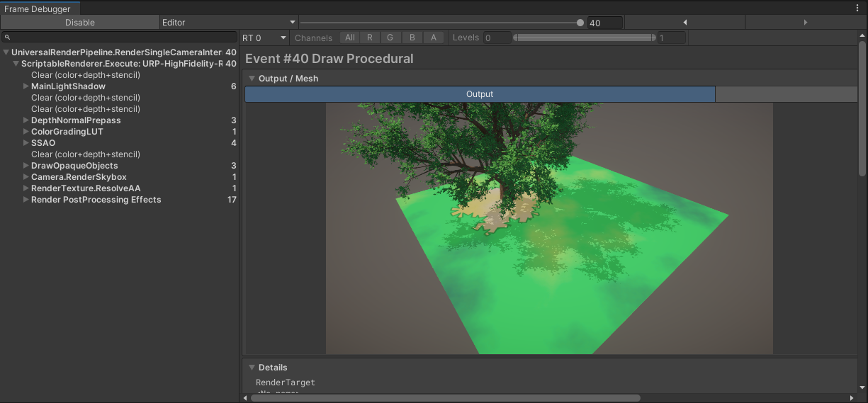Click the event search box
The width and height of the screenshot is (868, 403).
click(120, 37)
